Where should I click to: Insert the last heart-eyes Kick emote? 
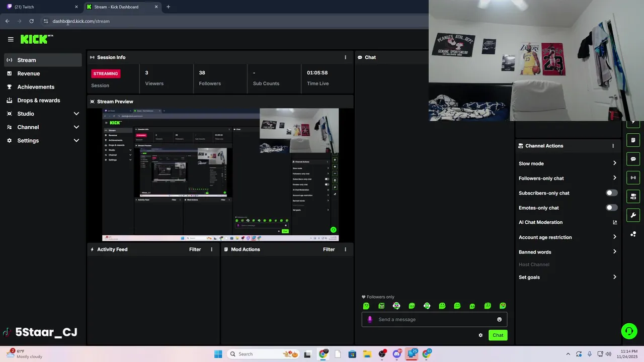[x=503, y=306]
